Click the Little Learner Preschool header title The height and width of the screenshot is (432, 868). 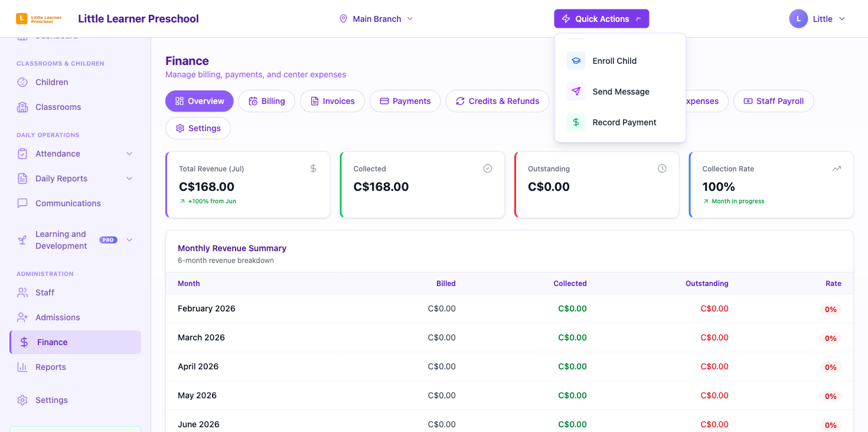pos(138,19)
